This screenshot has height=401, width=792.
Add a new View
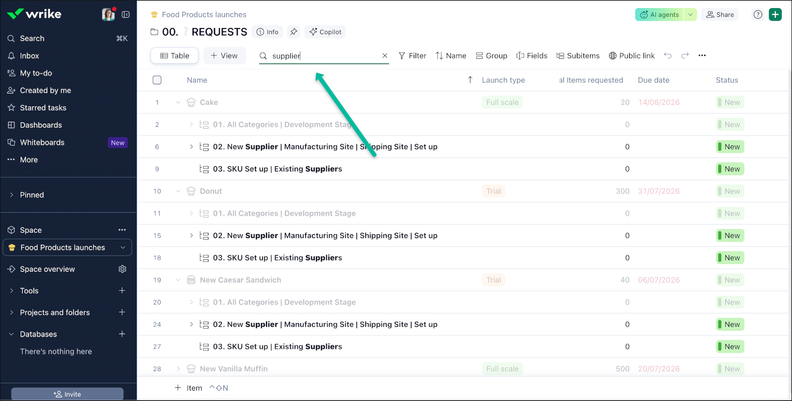tap(224, 56)
